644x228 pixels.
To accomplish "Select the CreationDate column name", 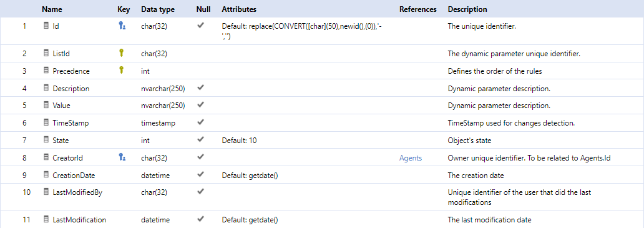I will tap(74, 176).
